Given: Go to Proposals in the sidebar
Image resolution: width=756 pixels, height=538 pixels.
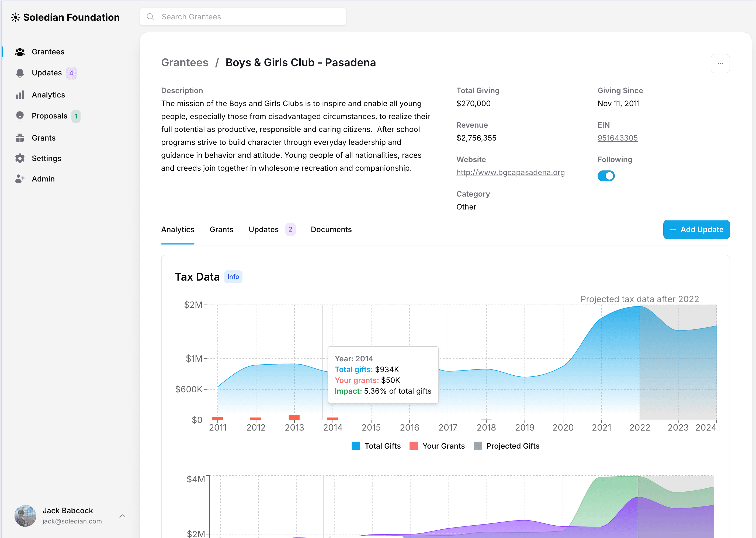Looking at the screenshot, I should tap(49, 116).
